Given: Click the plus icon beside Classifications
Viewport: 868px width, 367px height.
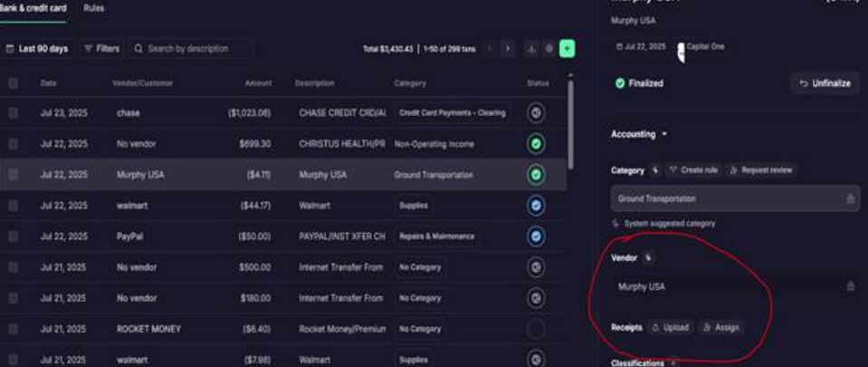Looking at the screenshot, I should click(x=673, y=363).
